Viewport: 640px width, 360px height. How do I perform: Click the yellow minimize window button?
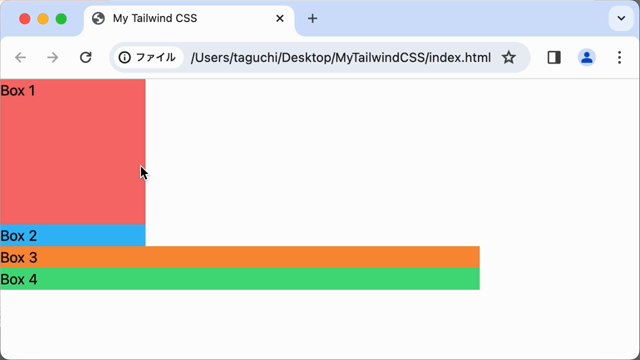(43, 19)
